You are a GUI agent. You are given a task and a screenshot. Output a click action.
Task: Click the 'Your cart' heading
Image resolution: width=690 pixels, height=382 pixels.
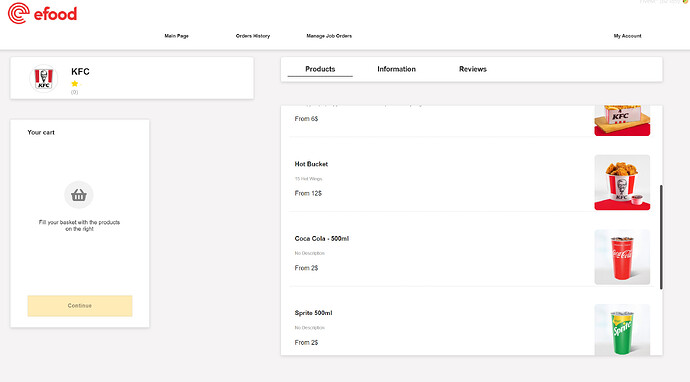(x=41, y=132)
